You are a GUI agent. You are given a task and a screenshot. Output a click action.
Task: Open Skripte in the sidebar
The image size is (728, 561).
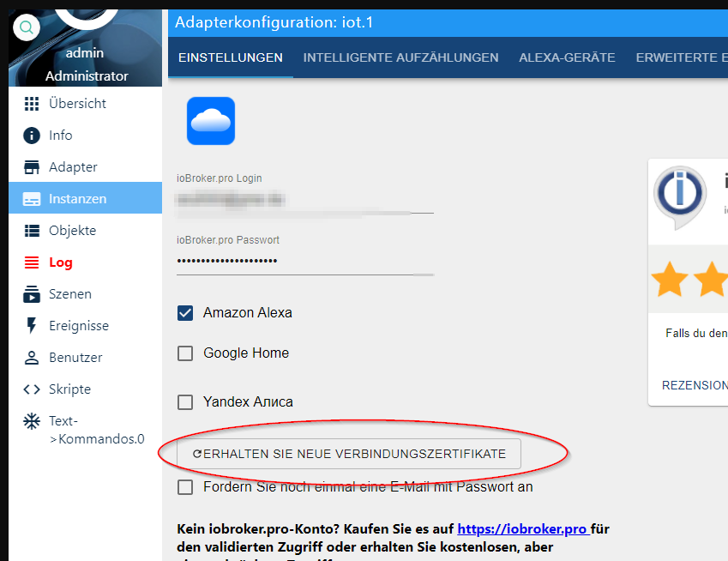pyautogui.click(x=86, y=389)
